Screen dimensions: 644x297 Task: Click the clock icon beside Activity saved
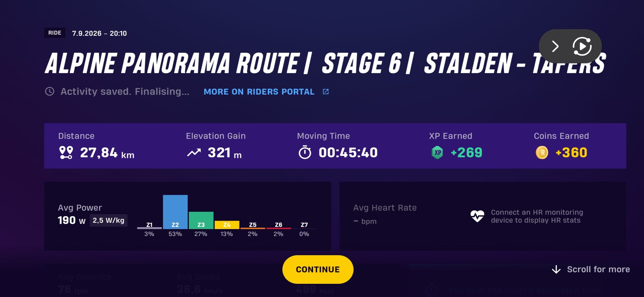[x=50, y=91]
